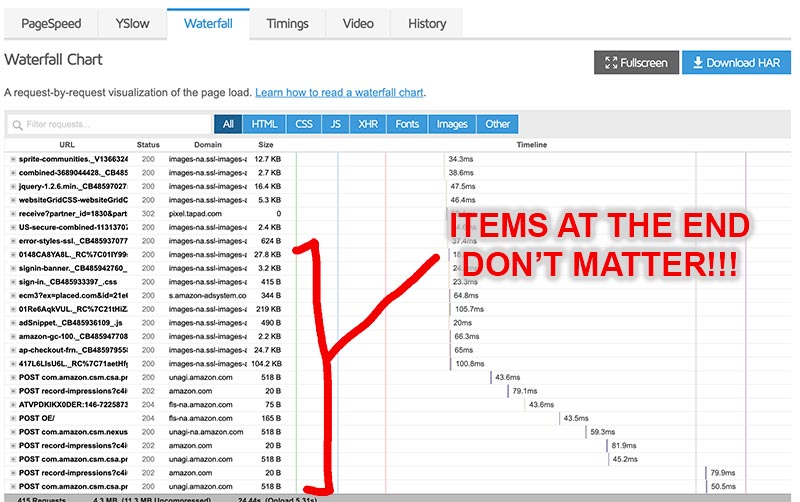Click the plus icon beside adSnippet request
The height and width of the screenshot is (502, 800).
[13, 323]
